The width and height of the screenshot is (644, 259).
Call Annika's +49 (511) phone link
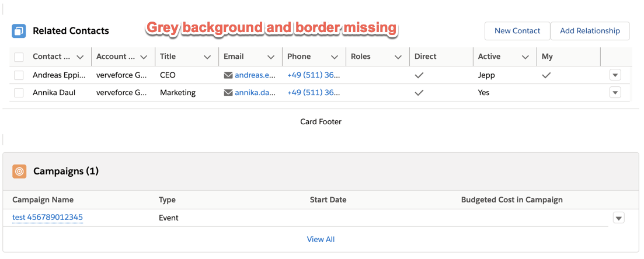point(314,93)
